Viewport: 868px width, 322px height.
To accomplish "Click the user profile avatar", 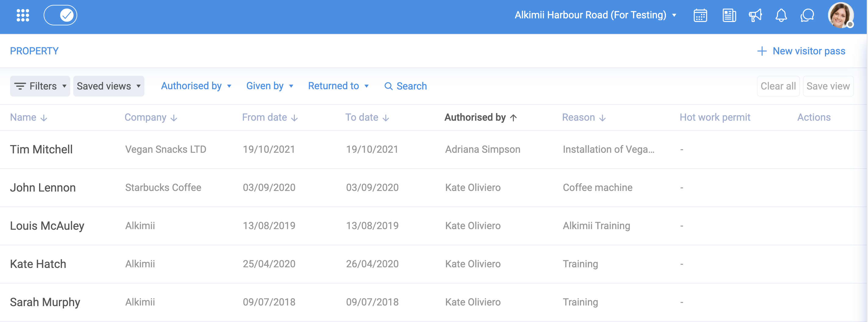I will (840, 16).
